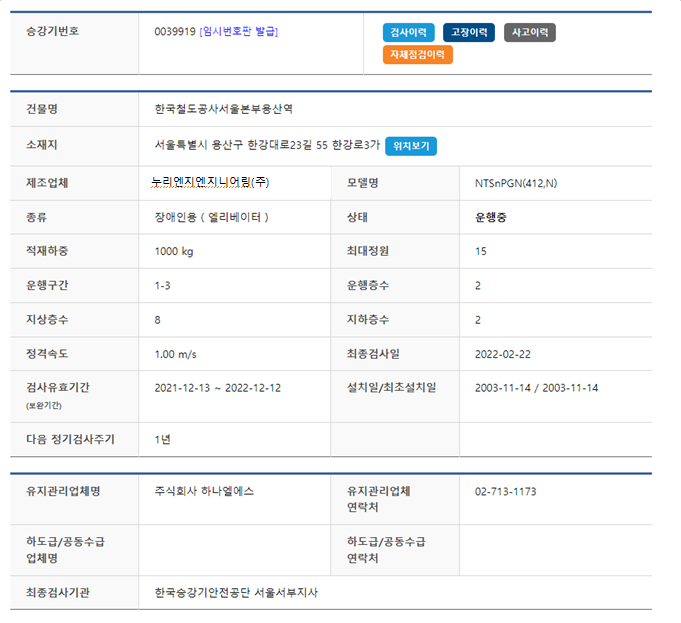Click the 하도급/공동수급 업체명 label
The image size is (681, 623).
(x=65, y=550)
